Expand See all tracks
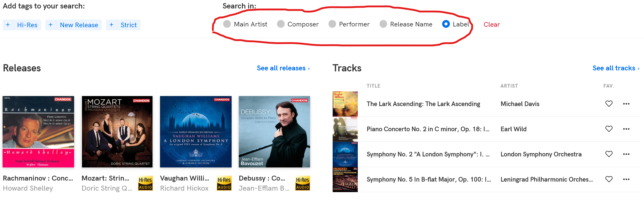Image resolution: width=644 pixels, height=207 pixels. 616,68
